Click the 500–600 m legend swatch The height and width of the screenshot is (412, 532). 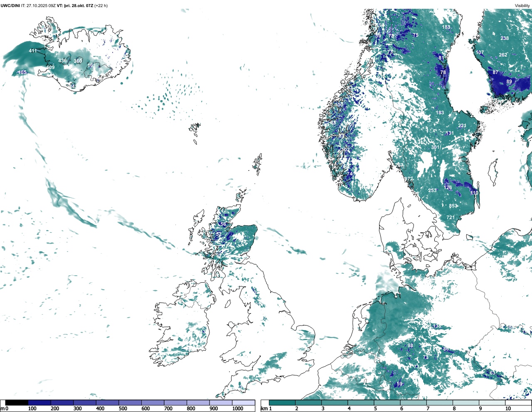(x=130, y=403)
